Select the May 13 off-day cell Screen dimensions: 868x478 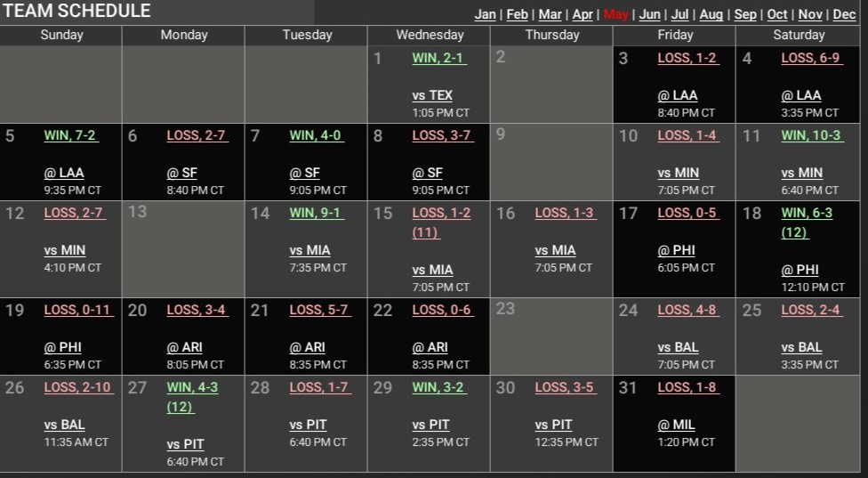(x=183, y=249)
